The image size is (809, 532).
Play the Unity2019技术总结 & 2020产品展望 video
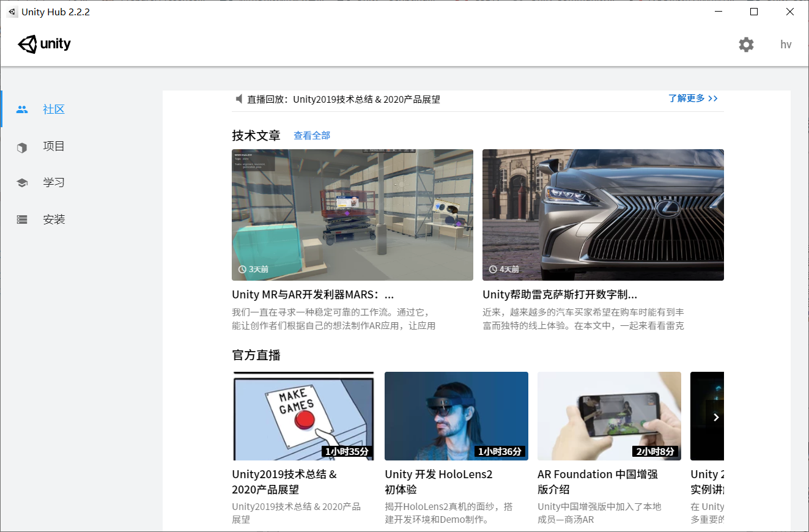(x=303, y=416)
